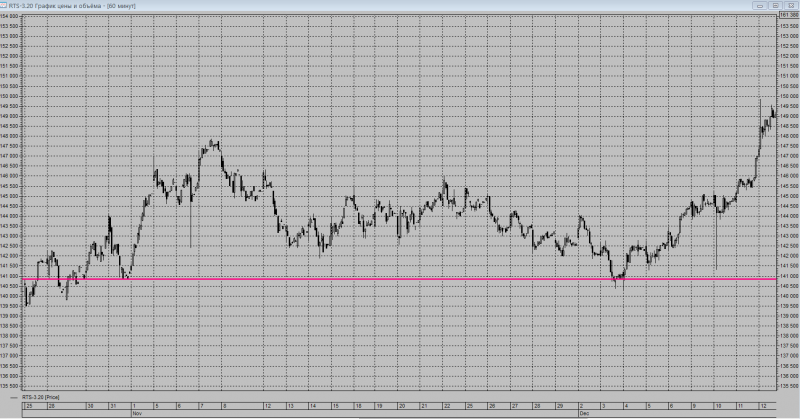Image resolution: width=800 pixels, height=419 pixels.
Task: Click date 29 on the time axis
Action: (560, 406)
